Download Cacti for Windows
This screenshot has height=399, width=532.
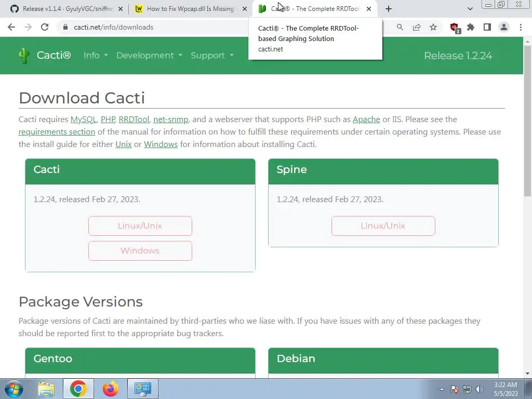[140, 251]
